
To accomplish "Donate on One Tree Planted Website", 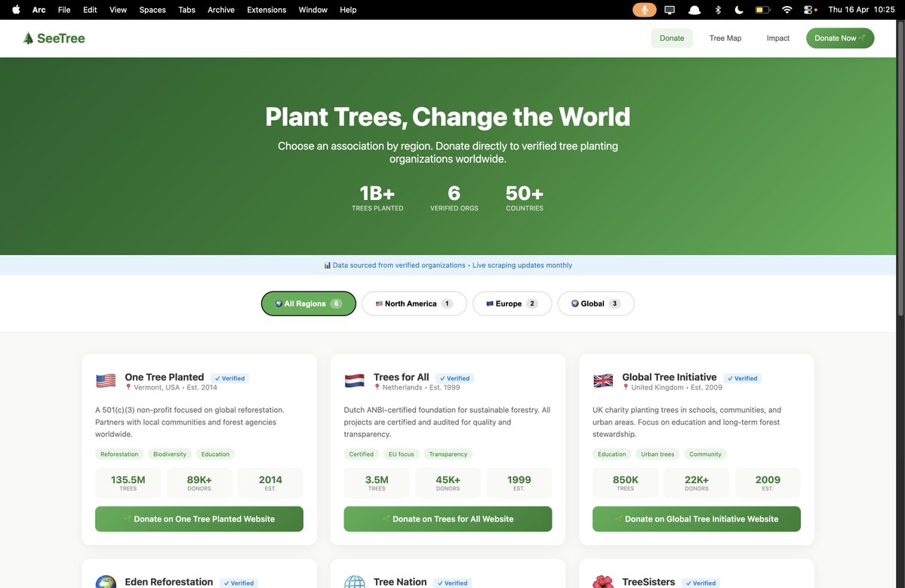I will (x=199, y=519).
